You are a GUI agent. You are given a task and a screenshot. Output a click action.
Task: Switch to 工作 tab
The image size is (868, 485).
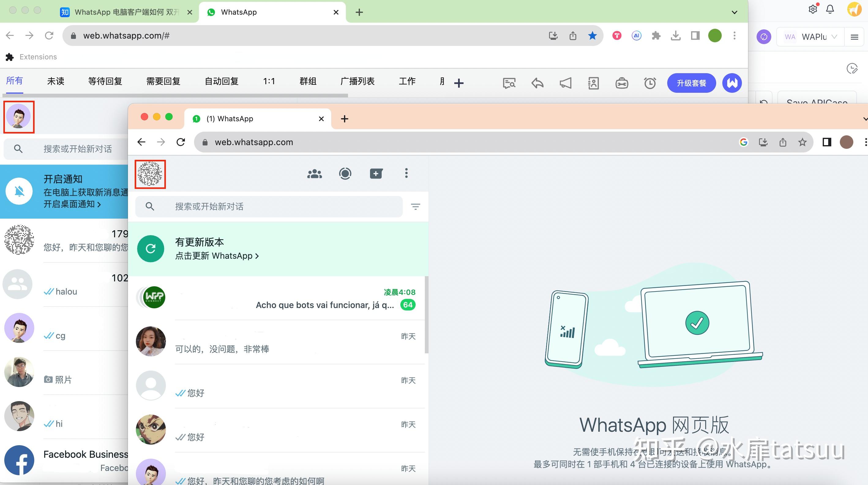(x=407, y=81)
